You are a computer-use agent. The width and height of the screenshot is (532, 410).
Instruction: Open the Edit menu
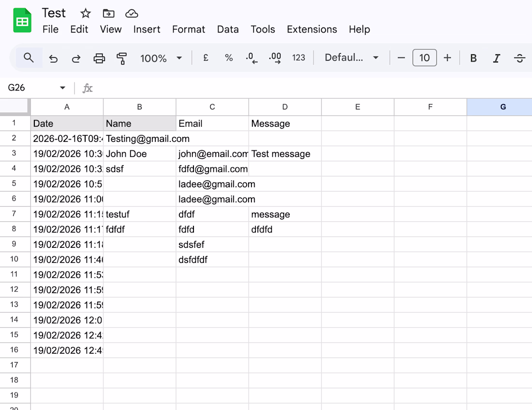click(x=79, y=30)
